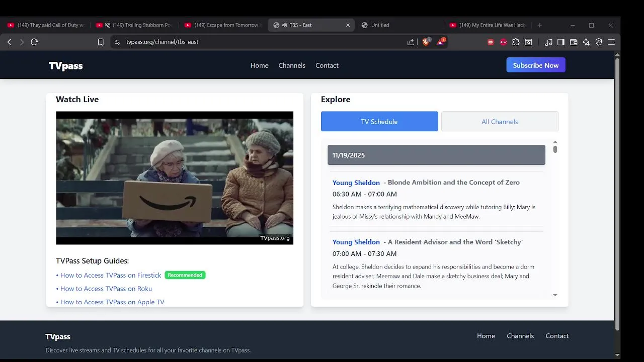644x362 pixels.
Task: Click the Brave VPN shield icon
Action: click(599, 42)
